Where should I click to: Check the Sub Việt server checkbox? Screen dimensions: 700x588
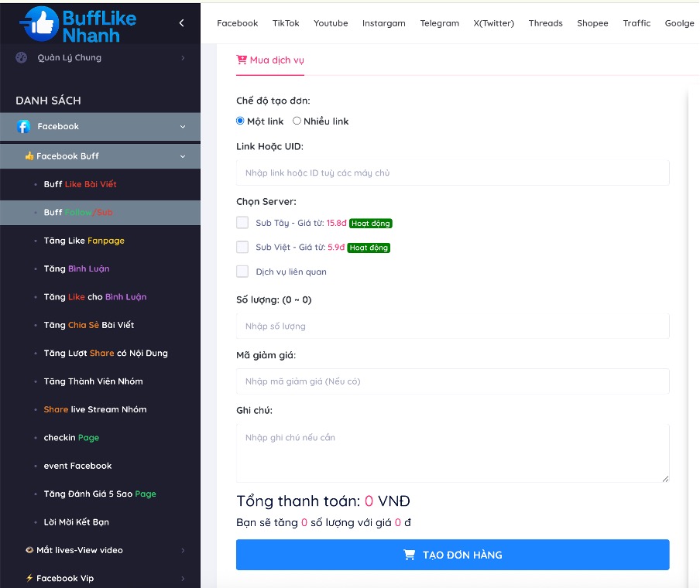242,247
